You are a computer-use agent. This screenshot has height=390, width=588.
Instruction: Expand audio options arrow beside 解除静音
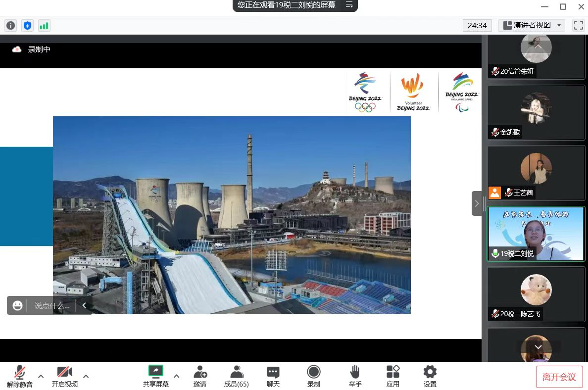[x=41, y=376]
